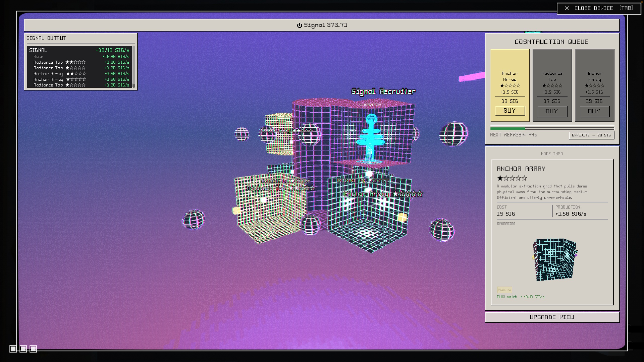Select the teal wireframe Anchor Array cube
The image size is (644, 362).
click(369, 214)
